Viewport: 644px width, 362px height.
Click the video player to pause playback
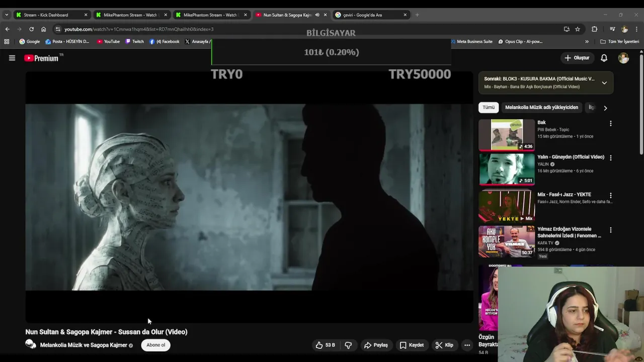(x=249, y=197)
